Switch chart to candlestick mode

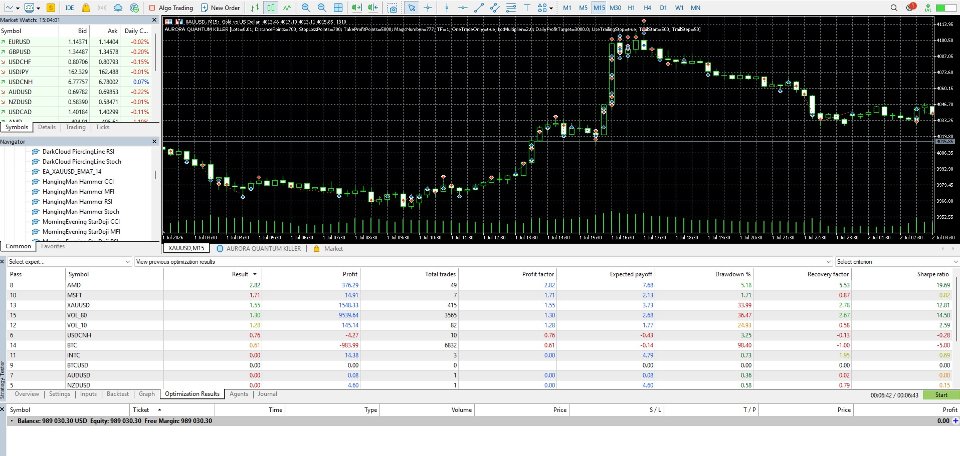270,8
